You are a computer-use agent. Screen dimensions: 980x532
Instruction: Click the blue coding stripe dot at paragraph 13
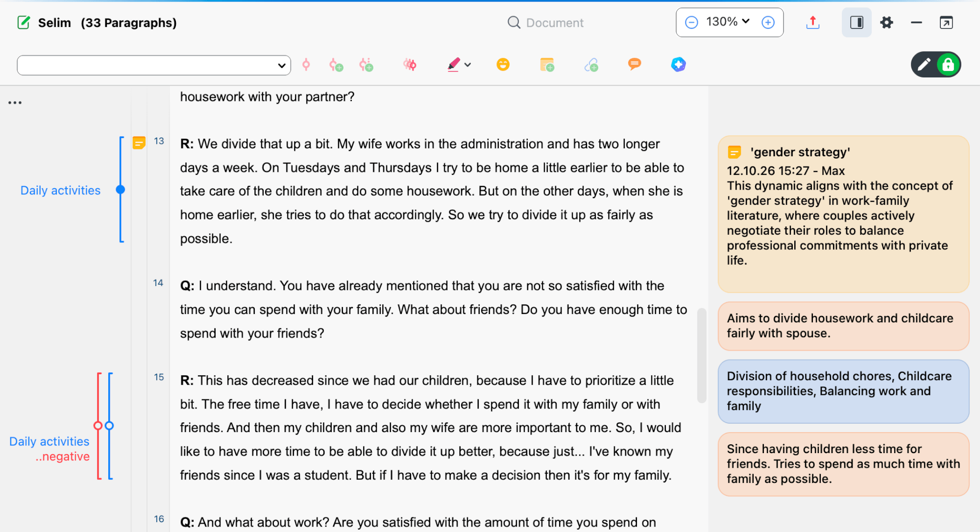(x=121, y=190)
